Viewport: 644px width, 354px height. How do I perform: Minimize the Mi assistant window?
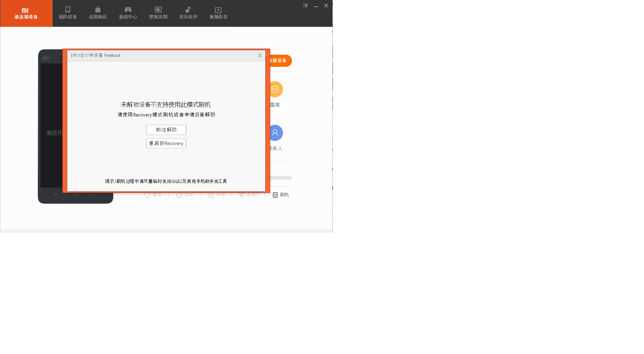coord(316,6)
